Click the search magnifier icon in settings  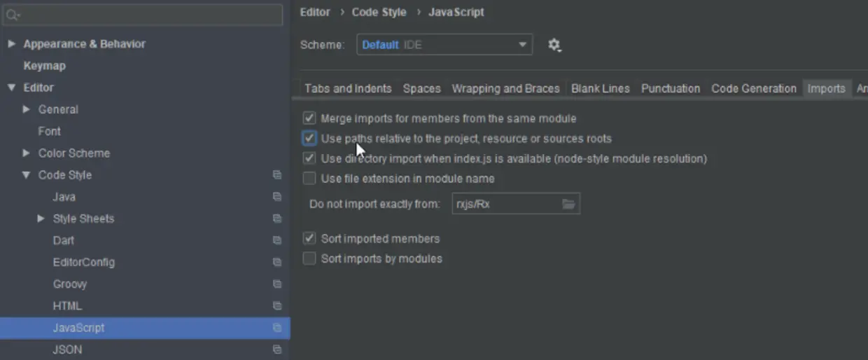tap(13, 15)
